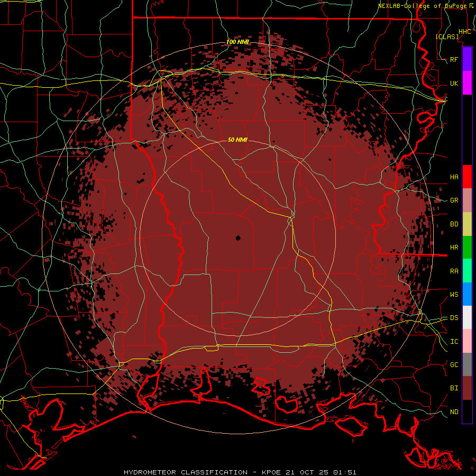Image resolution: width=476 pixels, height=476 pixels.
Task: Click the purple RF legend color swatch
Action: [x=467, y=59]
